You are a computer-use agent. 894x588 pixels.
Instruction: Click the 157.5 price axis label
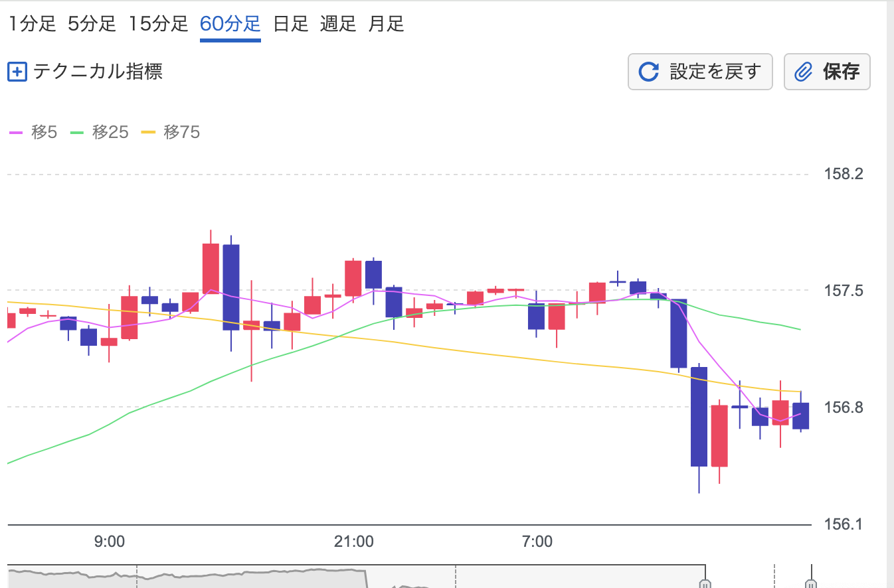tap(843, 291)
